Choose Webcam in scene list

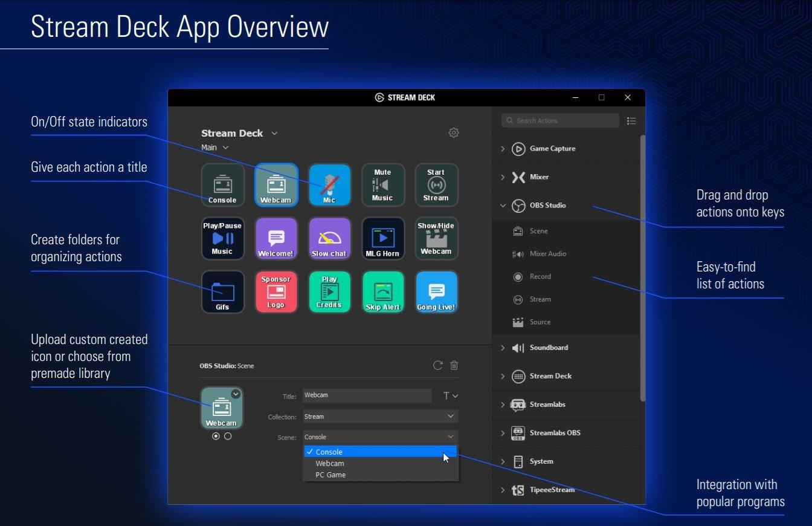coord(380,463)
